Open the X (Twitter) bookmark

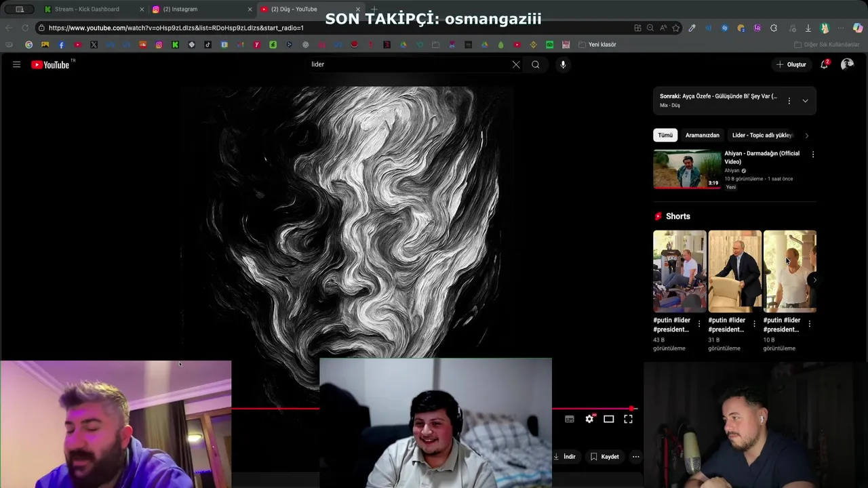[x=94, y=45]
